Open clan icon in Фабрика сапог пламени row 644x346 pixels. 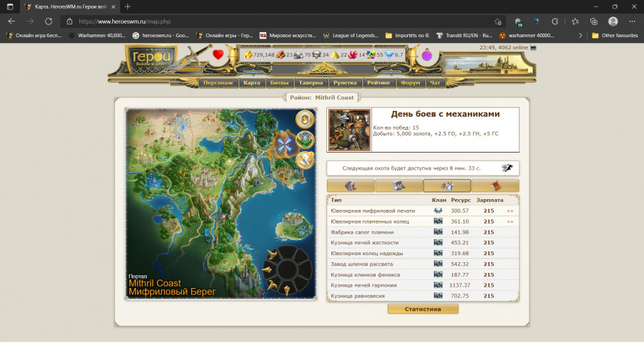point(438,232)
